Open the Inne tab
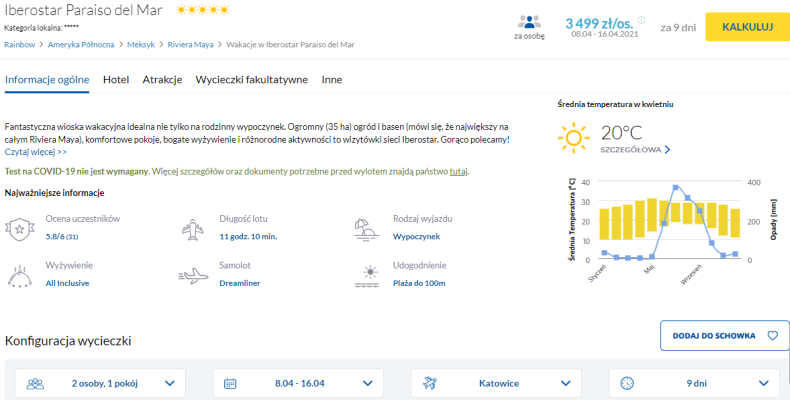This screenshot has height=400, width=790. pyautogui.click(x=332, y=80)
